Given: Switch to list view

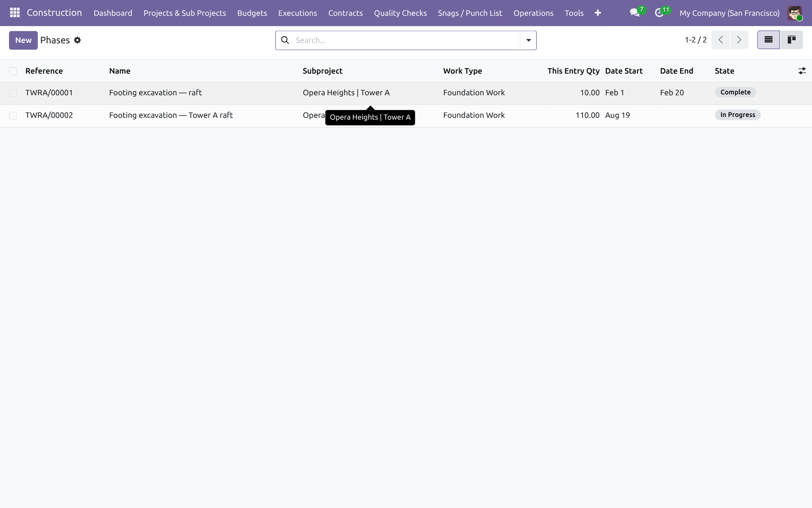Looking at the screenshot, I should pyautogui.click(x=768, y=40).
